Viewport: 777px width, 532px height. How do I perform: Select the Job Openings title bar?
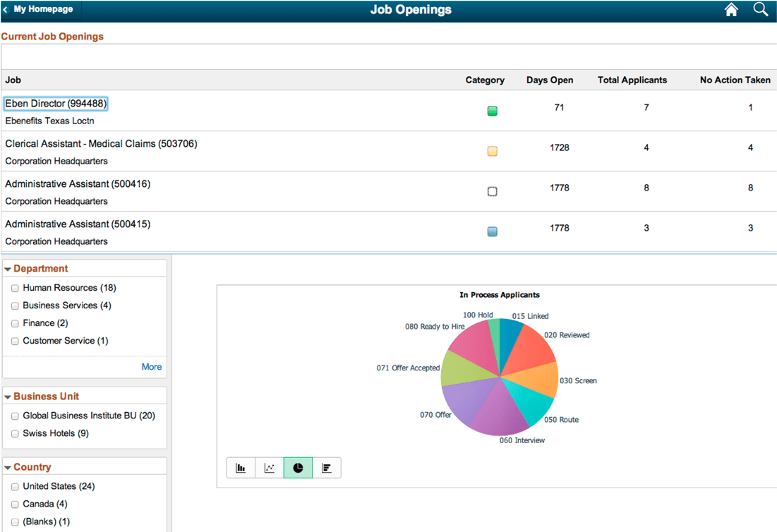point(411,9)
